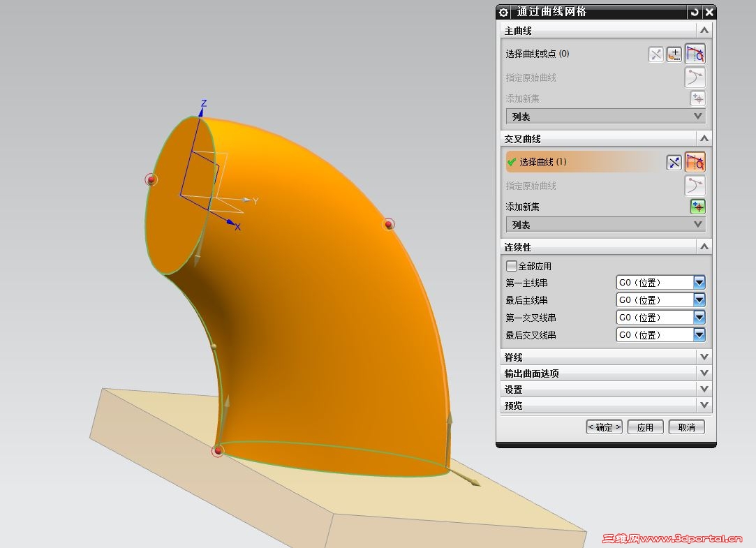Collapse the 交叉曲线 section
Screen dimensions: 756x548
(x=704, y=139)
